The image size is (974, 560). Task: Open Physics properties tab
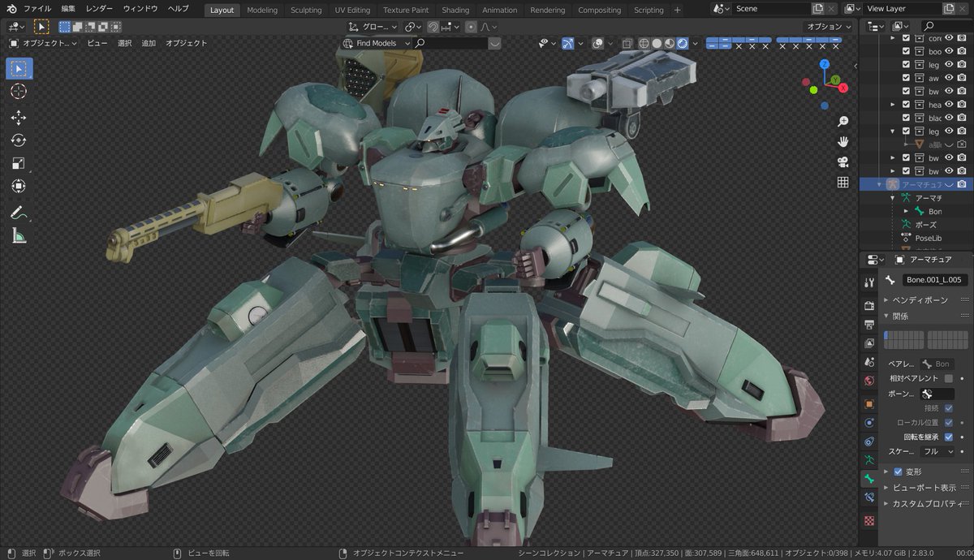(x=869, y=423)
